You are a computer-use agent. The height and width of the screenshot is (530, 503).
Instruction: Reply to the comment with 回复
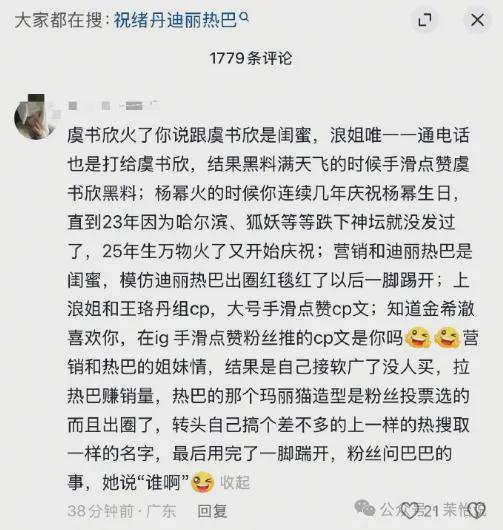pos(212,511)
